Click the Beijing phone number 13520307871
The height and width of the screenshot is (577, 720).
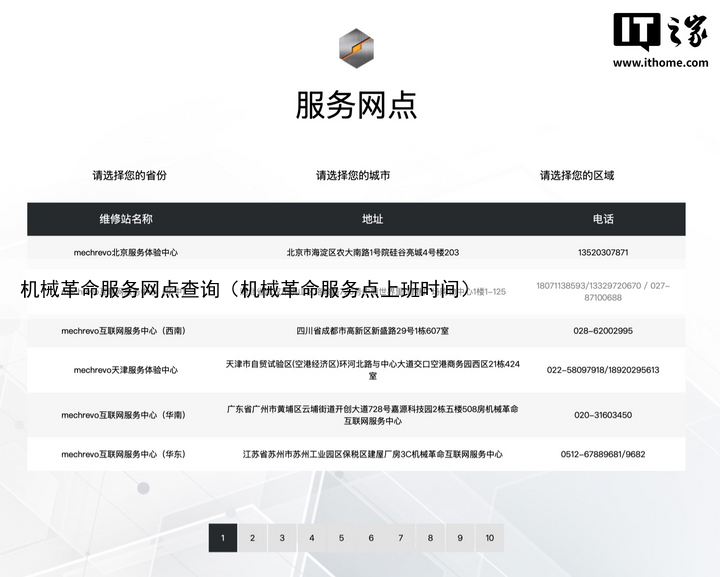603,252
